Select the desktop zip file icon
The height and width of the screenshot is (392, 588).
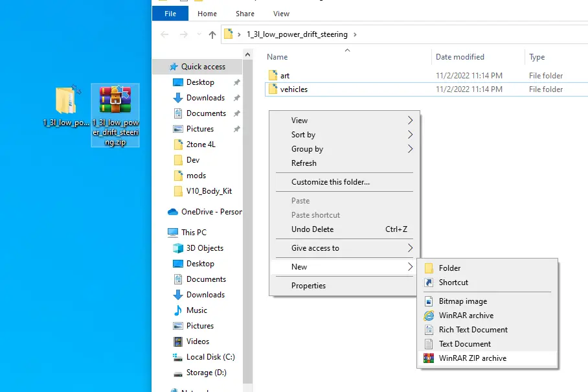(115, 100)
